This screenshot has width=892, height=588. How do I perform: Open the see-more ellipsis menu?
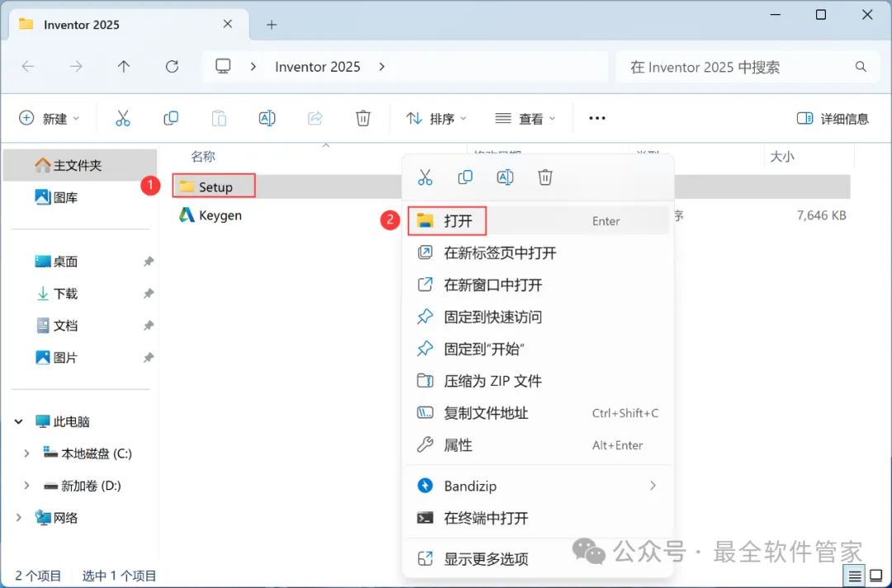click(x=597, y=118)
